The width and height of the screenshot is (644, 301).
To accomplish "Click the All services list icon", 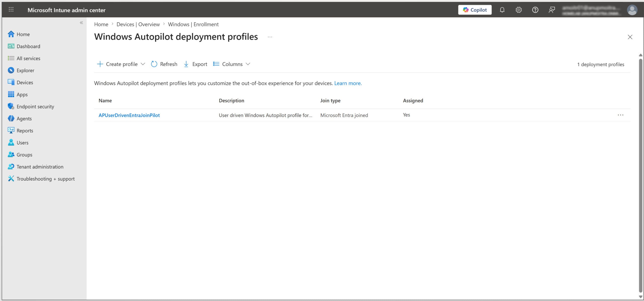I will pos(11,58).
